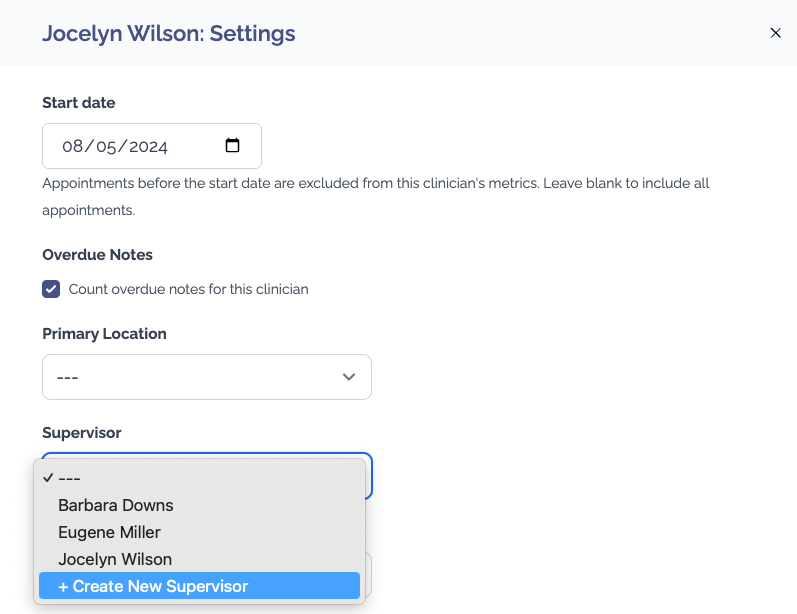
Task: Select the blank '---' supervisor option
Action: pyautogui.click(x=68, y=478)
